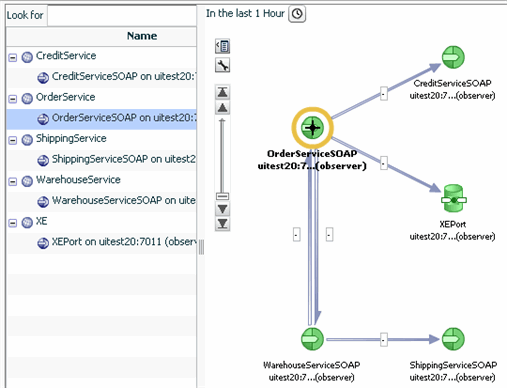Click left label box on Order-Warehouse edge
Viewport: 507px width, 388px height.
click(297, 235)
